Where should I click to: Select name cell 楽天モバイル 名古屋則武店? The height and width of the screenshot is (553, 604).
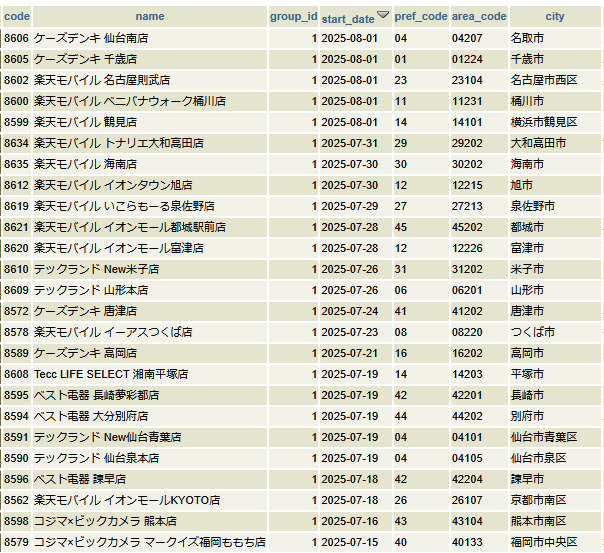150,80
